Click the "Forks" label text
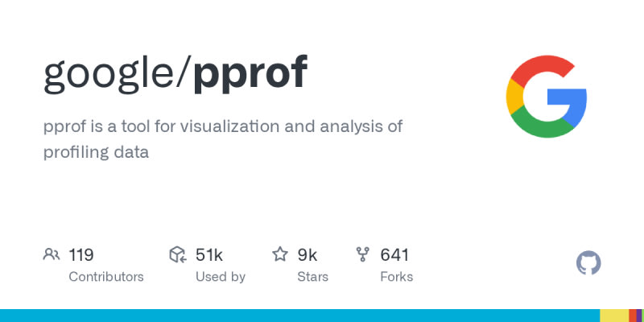Screen dimensions: 644x322 396,277
